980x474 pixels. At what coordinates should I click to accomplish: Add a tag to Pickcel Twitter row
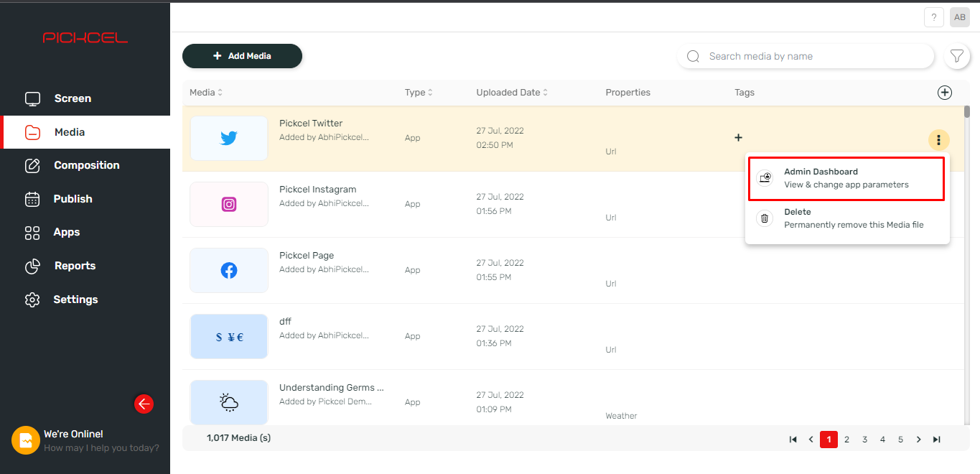[738, 137]
